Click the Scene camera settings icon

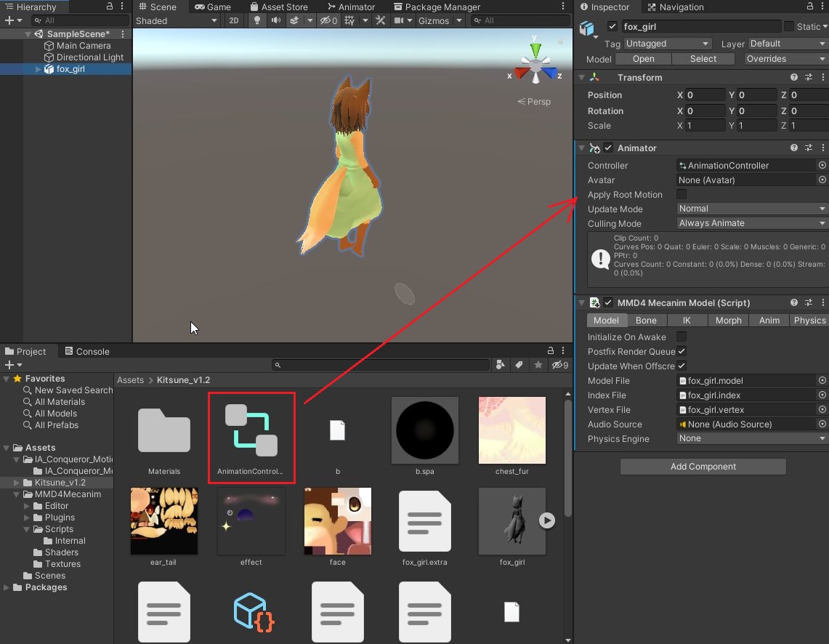[x=399, y=20]
